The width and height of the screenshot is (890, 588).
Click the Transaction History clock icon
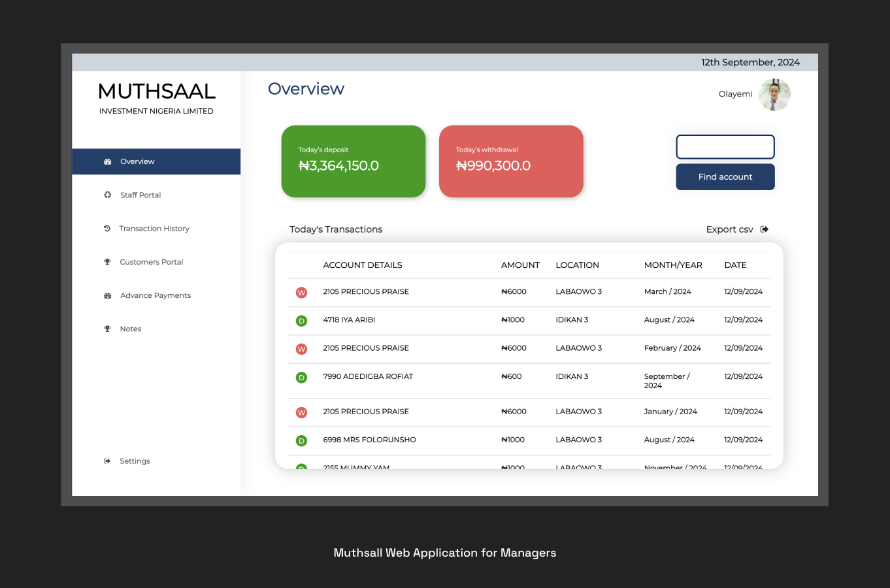pos(107,229)
